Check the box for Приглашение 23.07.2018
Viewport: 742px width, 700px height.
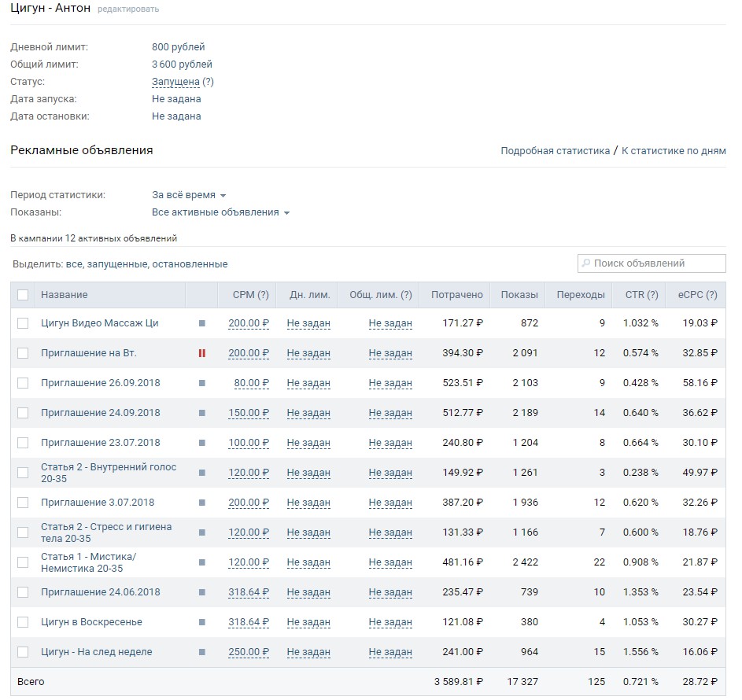(23, 443)
